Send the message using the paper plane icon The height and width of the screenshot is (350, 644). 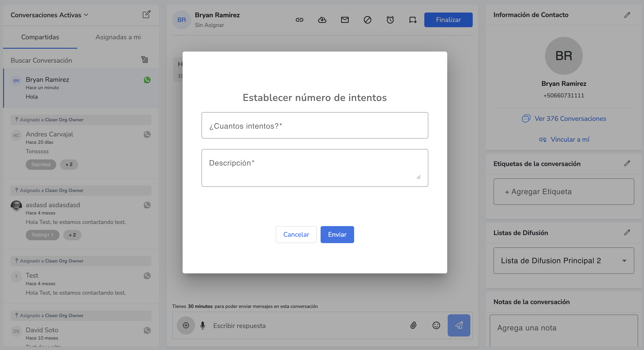click(x=459, y=325)
